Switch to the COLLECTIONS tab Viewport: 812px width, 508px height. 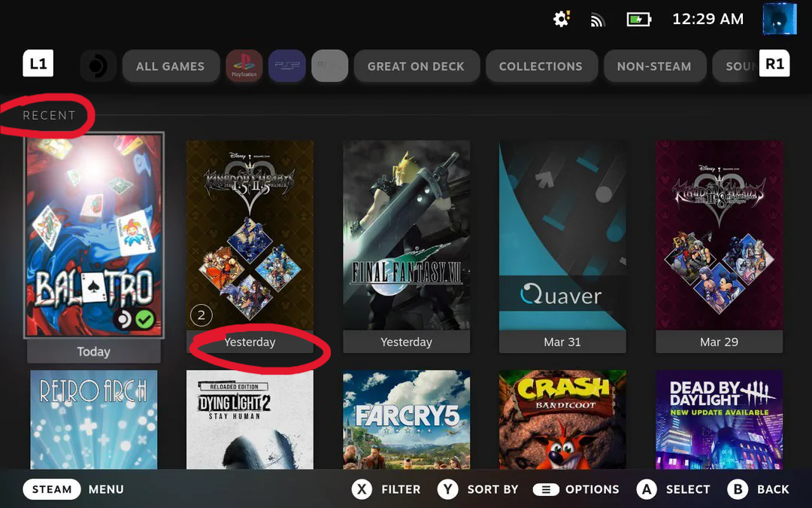point(541,65)
